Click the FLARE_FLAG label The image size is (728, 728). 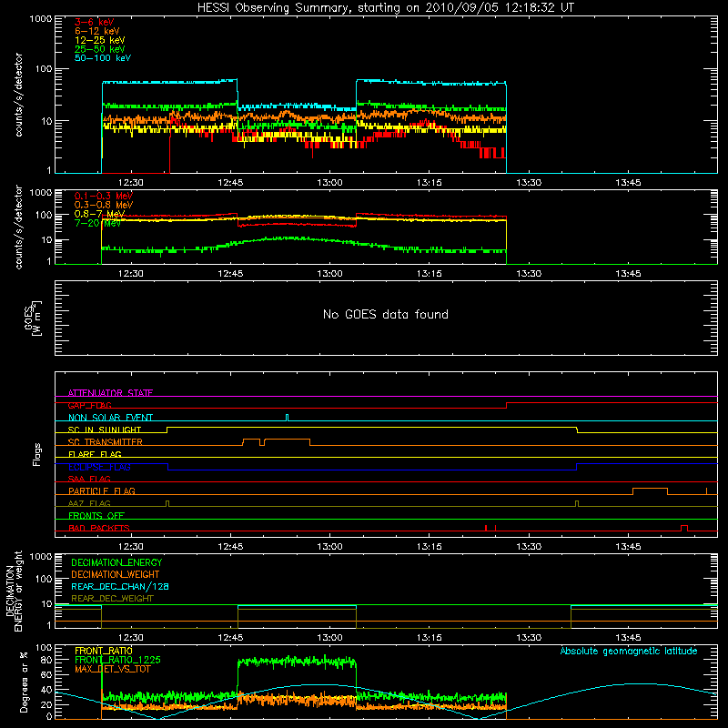pos(95,454)
